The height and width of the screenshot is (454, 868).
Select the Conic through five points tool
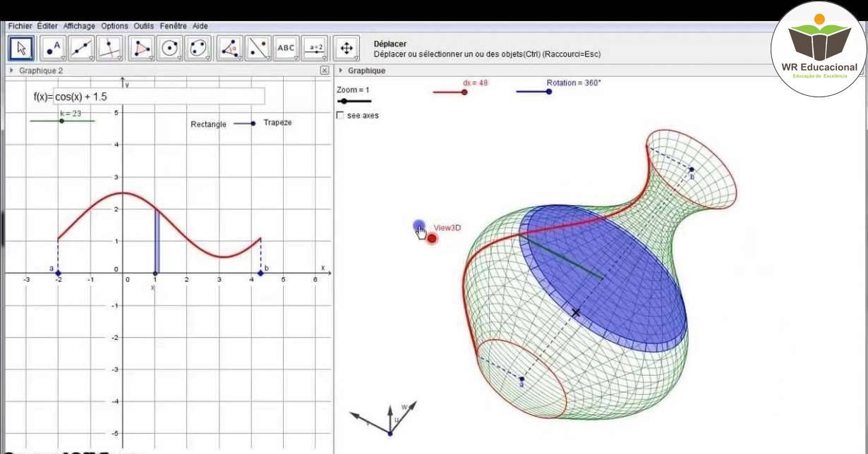coord(198,48)
